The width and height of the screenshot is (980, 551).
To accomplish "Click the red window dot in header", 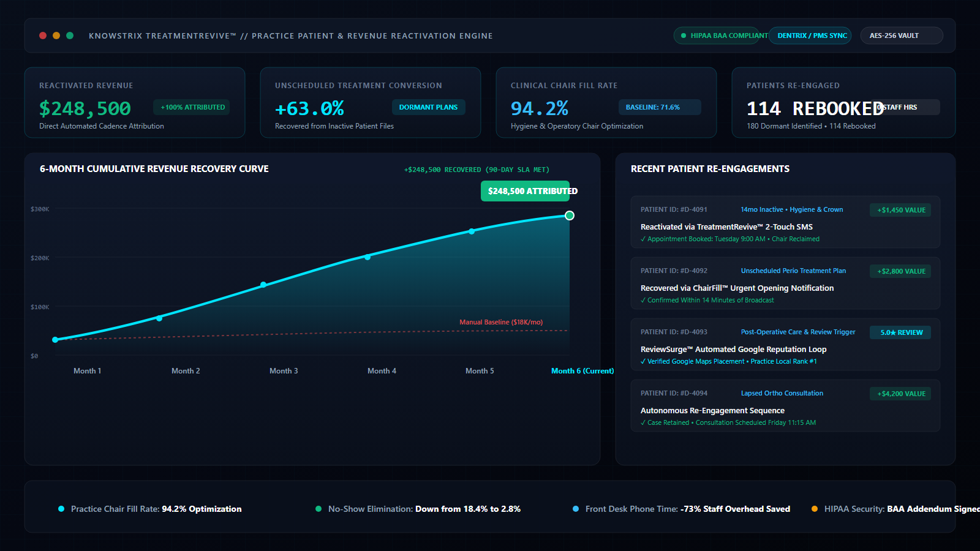I will [43, 36].
